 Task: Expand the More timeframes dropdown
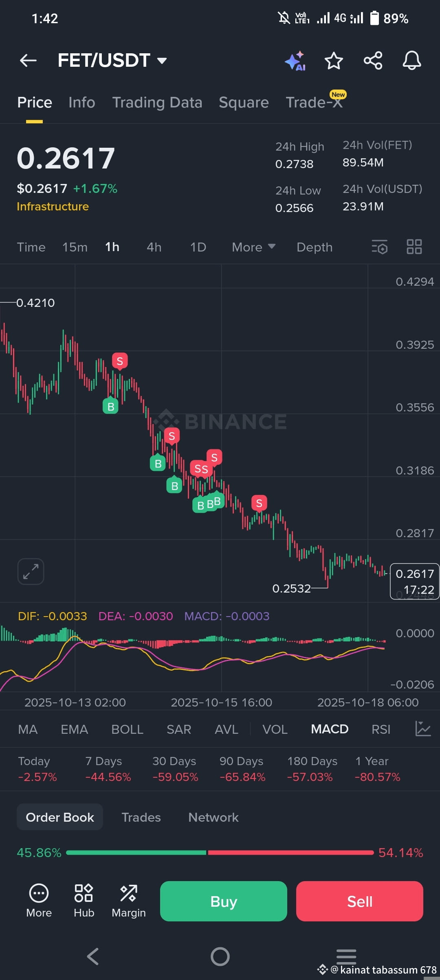[x=253, y=247]
